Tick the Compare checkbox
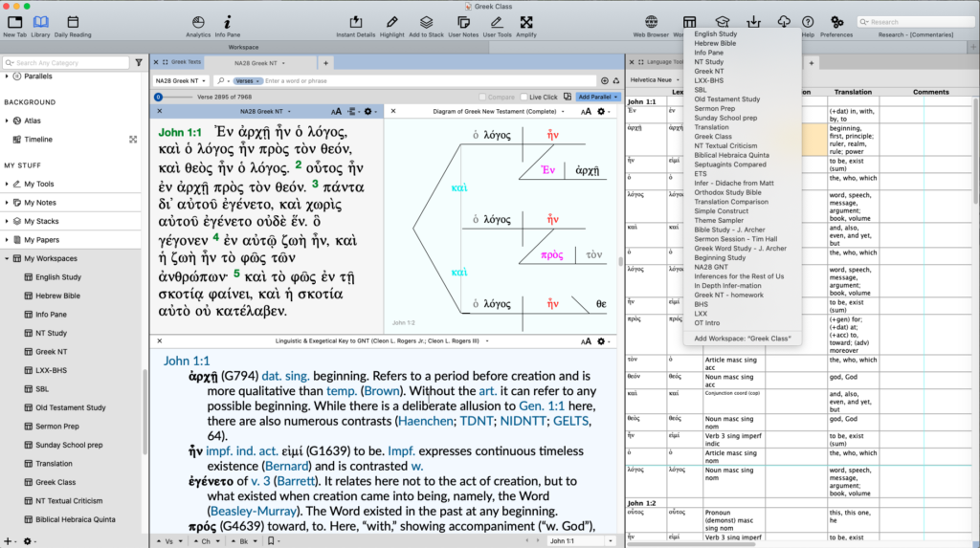This screenshot has height=548, width=980. point(482,97)
